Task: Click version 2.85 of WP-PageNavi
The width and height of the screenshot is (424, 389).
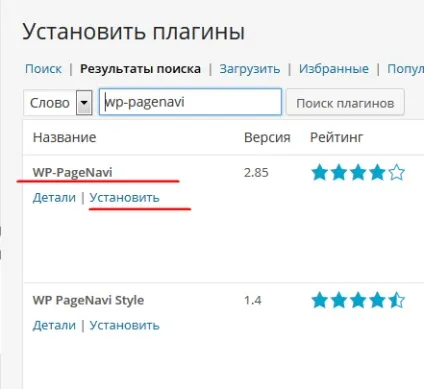Action: 256,173
